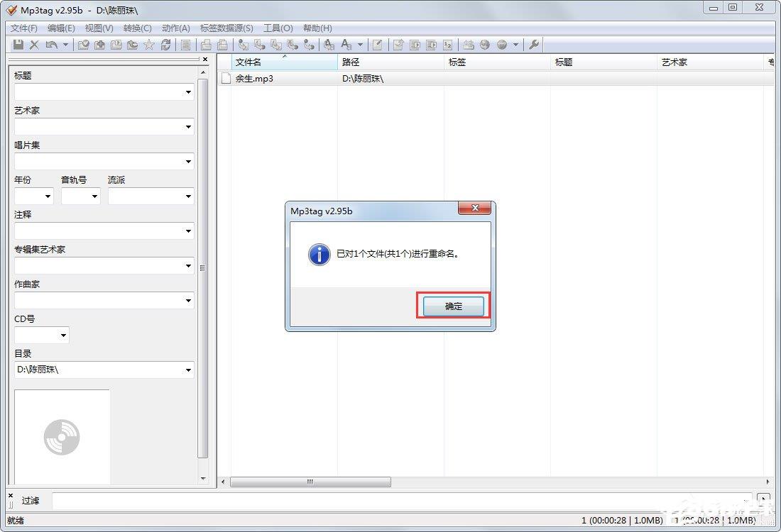This screenshot has width=781, height=532.
Task: Close the tag panel with its X
Action: click(205, 59)
